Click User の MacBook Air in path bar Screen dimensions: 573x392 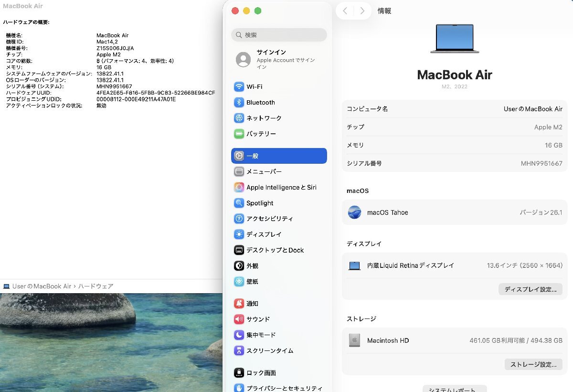pyautogui.click(x=42, y=286)
